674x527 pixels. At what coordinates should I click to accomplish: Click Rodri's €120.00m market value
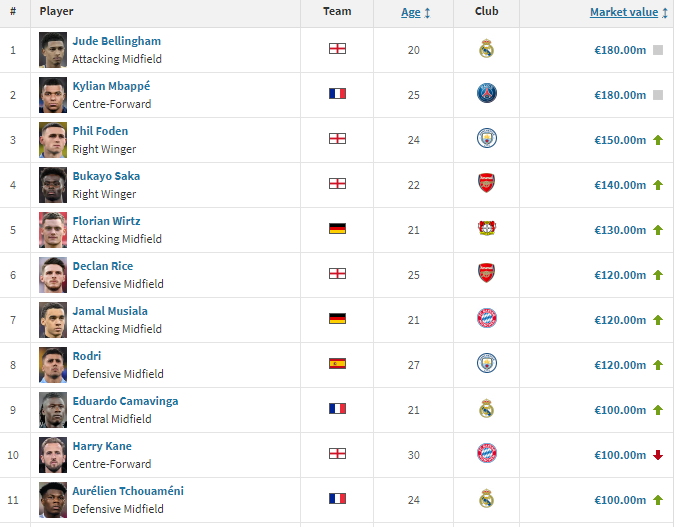[x=620, y=365]
